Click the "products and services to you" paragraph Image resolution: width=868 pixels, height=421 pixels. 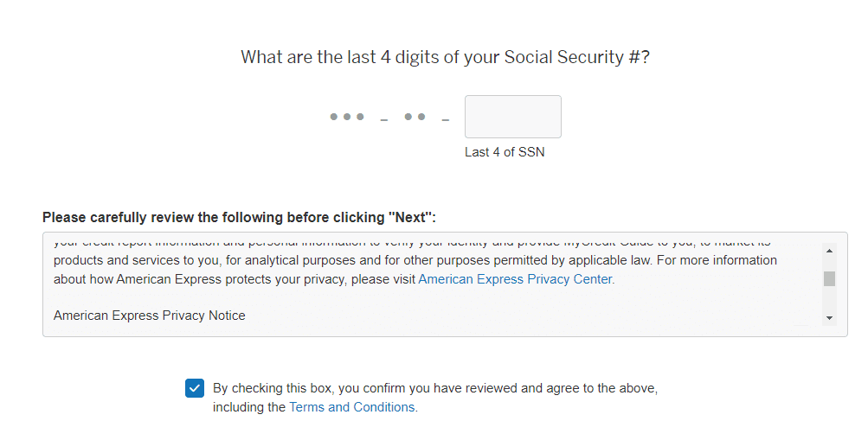point(346,260)
